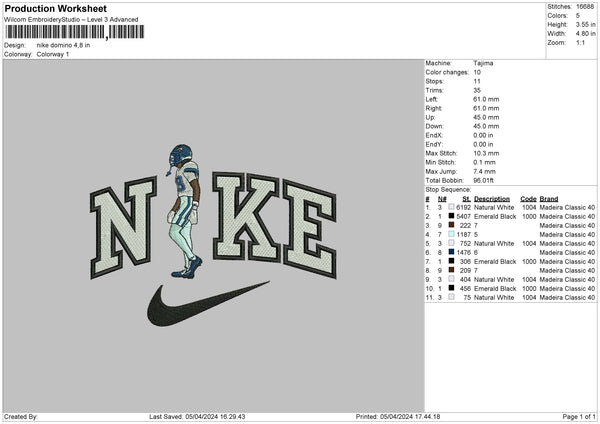Image resolution: width=600 pixels, height=424 pixels.
Task: Select the Trims value 35
Action: pos(477,90)
